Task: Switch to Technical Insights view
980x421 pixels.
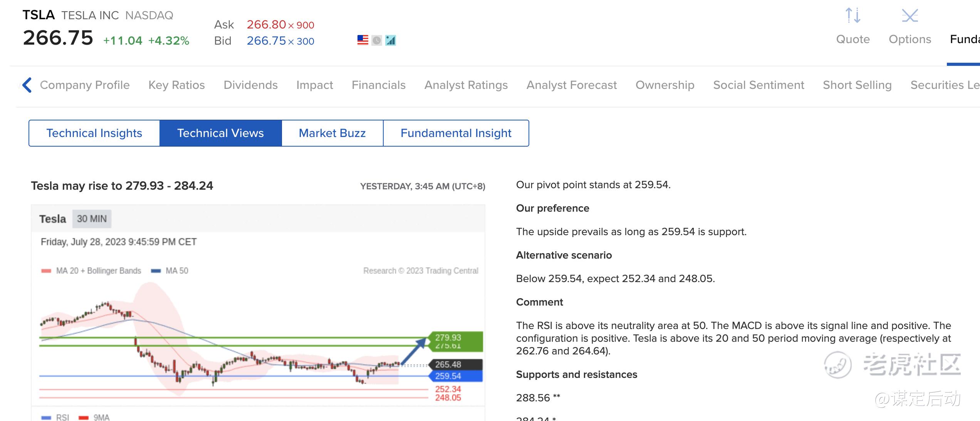Action: [x=94, y=133]
